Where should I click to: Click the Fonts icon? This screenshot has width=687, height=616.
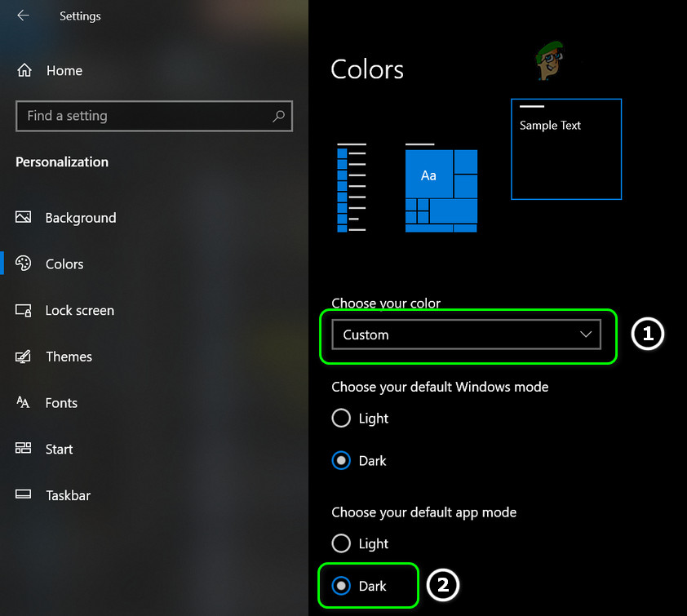23,402
